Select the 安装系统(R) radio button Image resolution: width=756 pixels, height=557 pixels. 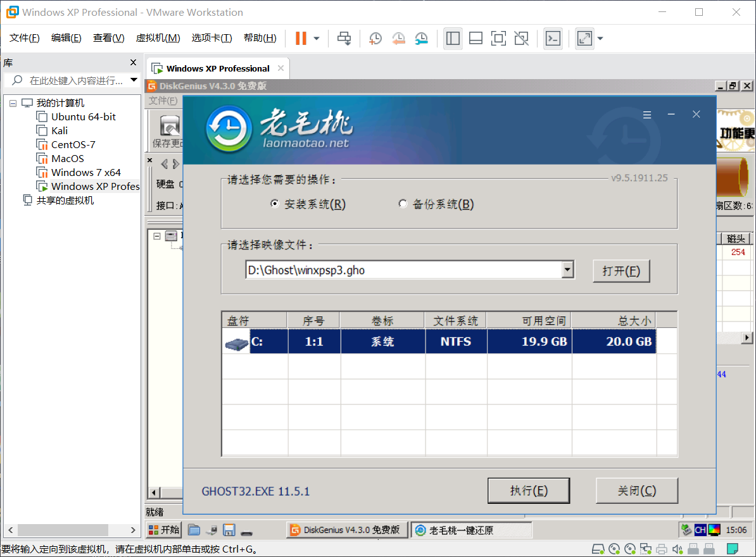[275, 203]
